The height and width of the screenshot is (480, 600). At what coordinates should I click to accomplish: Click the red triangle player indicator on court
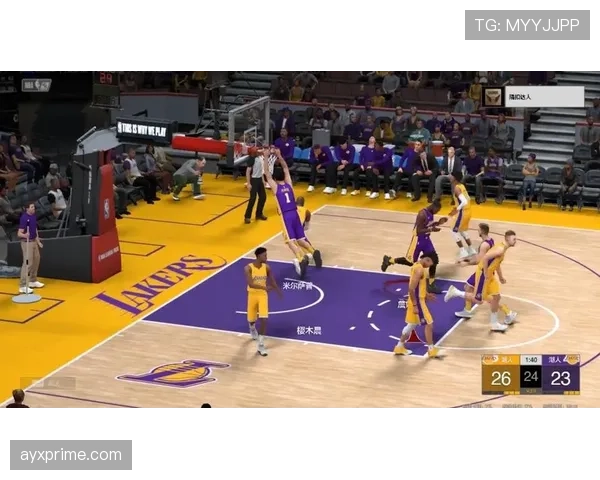pyautogui.click(x=413, y=336)
